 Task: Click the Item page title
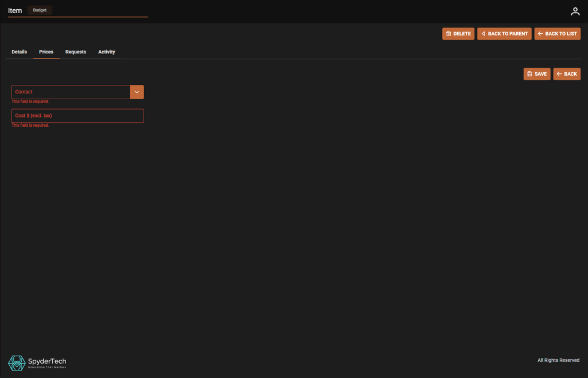click(15, 11)
